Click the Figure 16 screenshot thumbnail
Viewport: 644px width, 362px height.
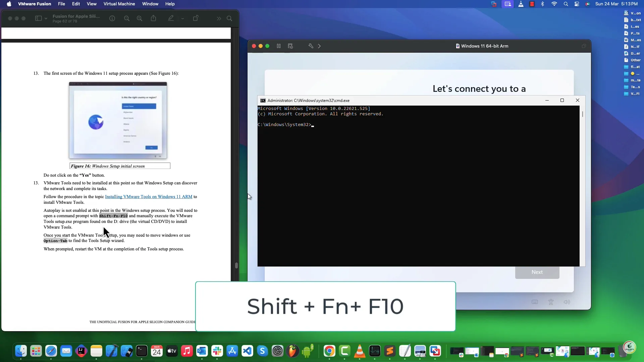118,122
